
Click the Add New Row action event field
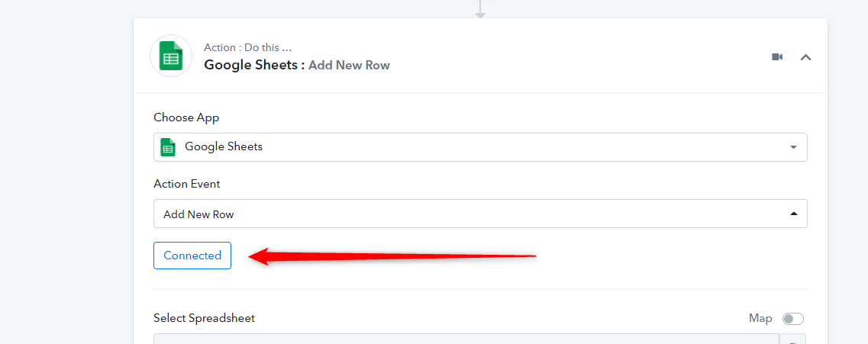[x=480, y=214]
